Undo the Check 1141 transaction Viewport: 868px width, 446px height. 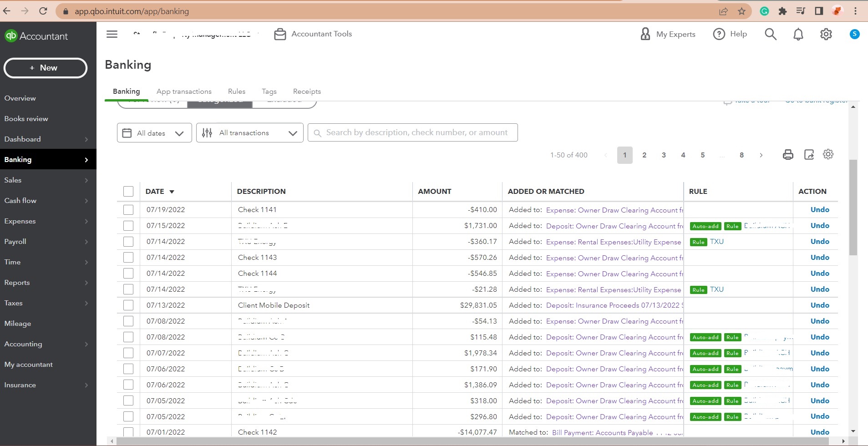(x=820, y=210)
